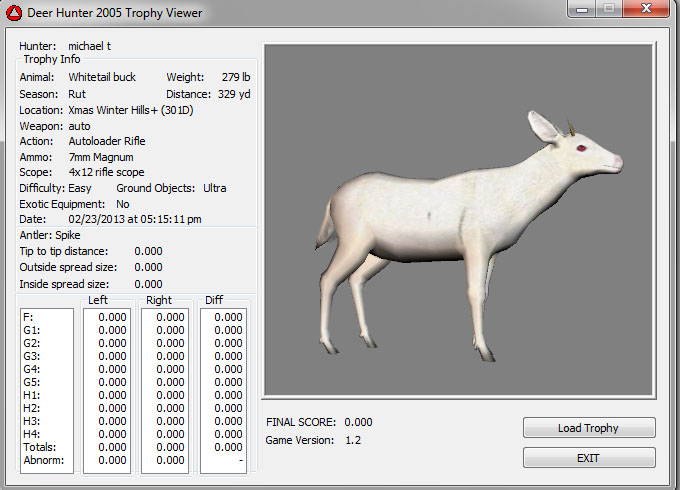
Task: Maximize the Trophy Viewer window
Action: (x=608, y=9)
